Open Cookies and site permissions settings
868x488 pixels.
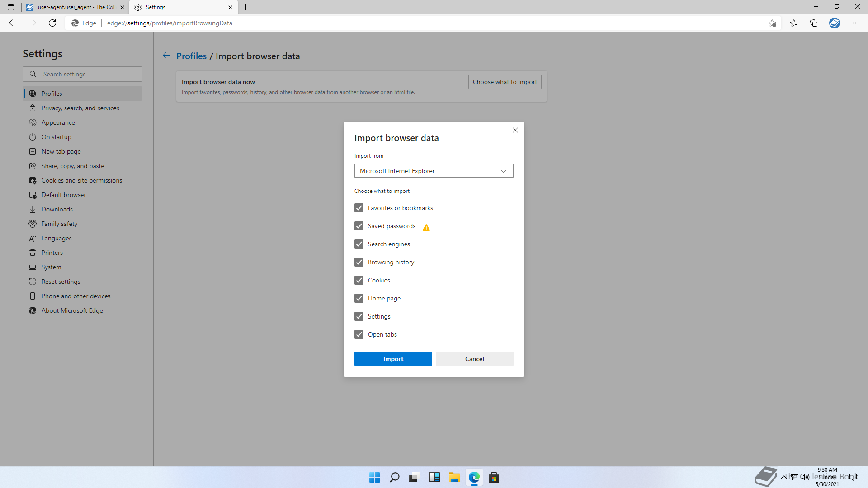click(x=82, y=180)
